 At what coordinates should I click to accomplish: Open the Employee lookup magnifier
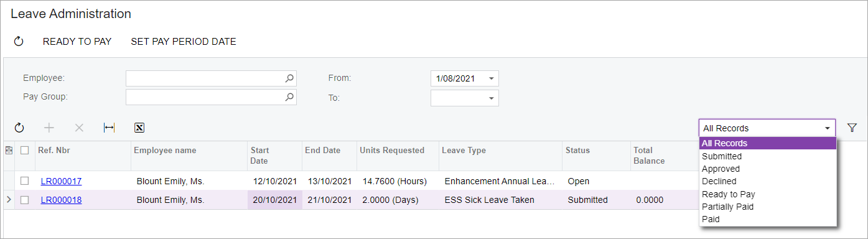click(x=289, y=78)
